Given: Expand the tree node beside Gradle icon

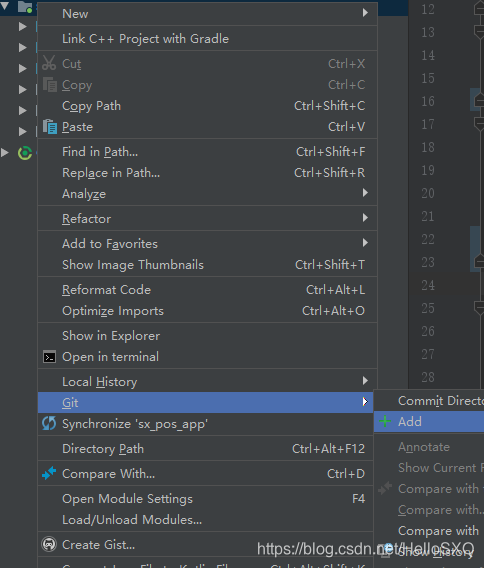Looking at the screenshot, I should [5, 153].
